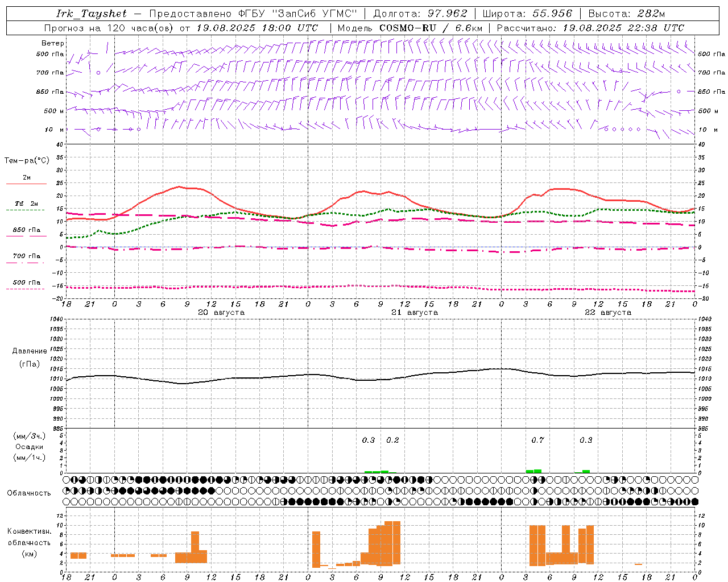
Task: Click the Td 2м dew point legend entry
Action: (26, 203)
